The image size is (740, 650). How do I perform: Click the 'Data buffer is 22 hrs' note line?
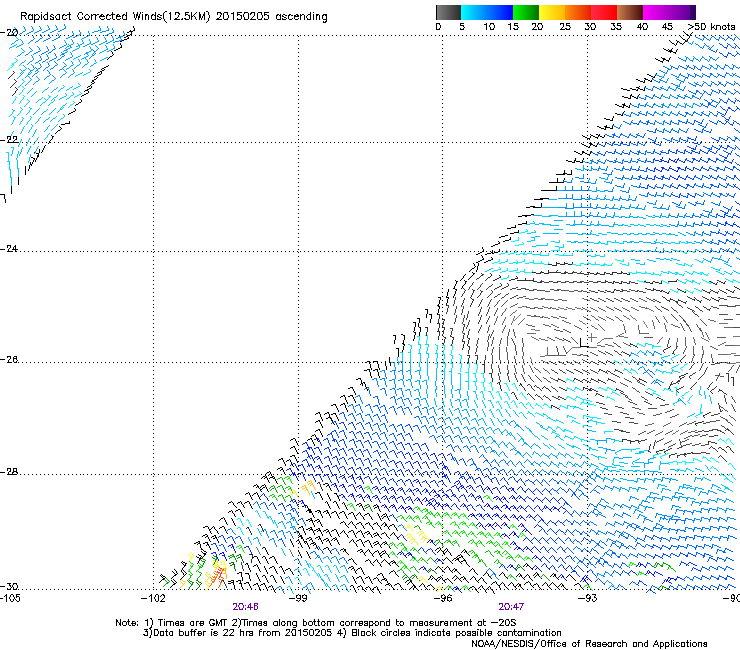coord(238,633)
